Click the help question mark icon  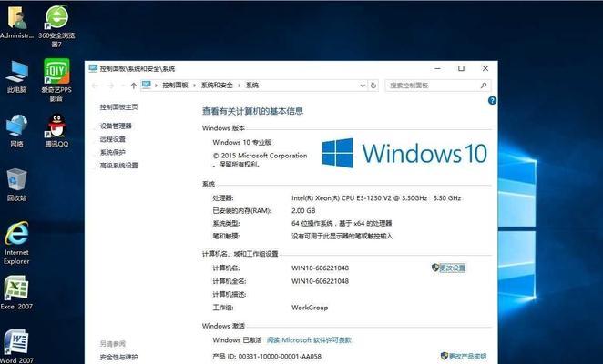[492, 101]
